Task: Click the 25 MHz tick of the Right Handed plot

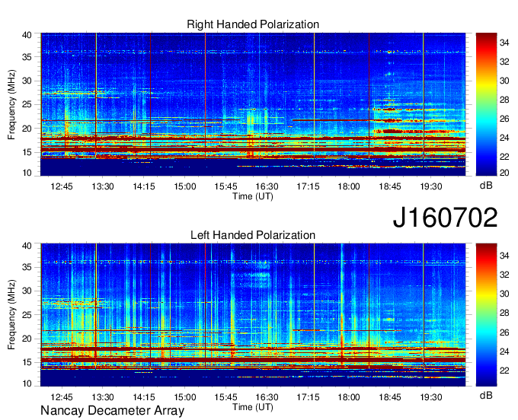Action: tap(27, 104)
